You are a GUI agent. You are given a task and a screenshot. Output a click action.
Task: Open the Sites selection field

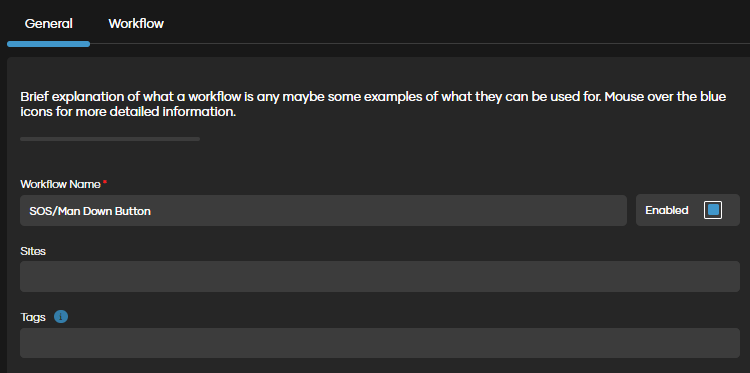(x=380, y=276)
